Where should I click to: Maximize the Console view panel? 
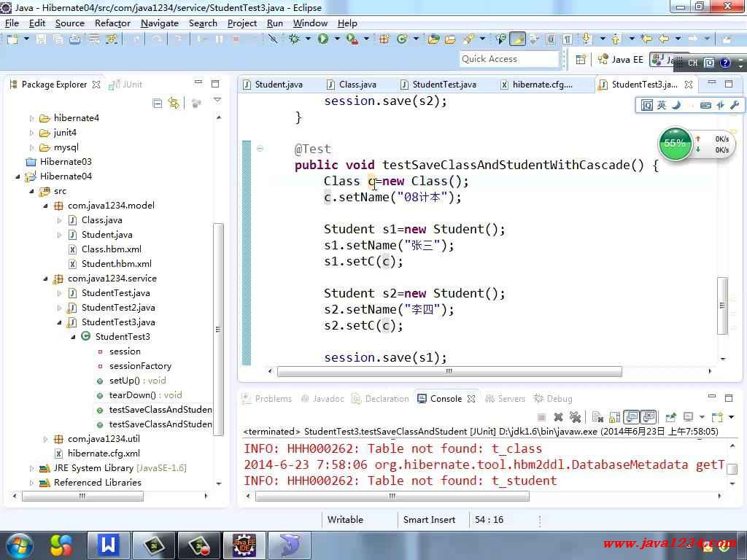coord(729,397)
